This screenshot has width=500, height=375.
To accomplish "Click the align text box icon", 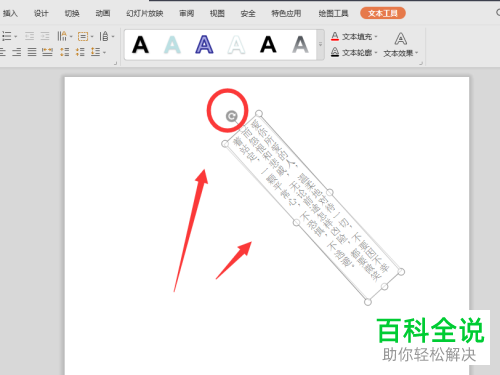I will (x=83, y=36).
